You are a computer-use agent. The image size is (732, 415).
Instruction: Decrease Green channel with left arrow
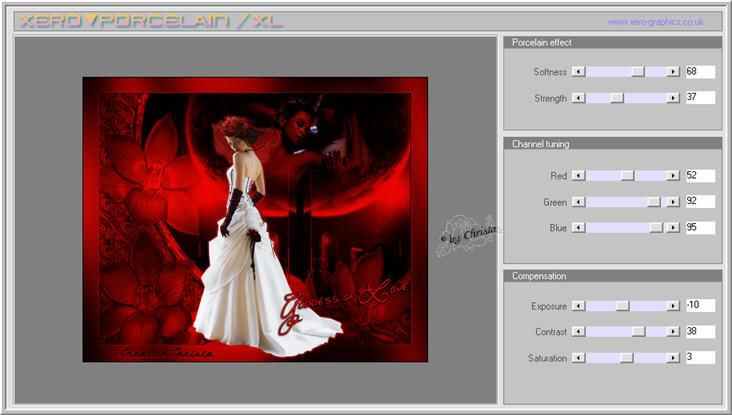tap(578, 202)
